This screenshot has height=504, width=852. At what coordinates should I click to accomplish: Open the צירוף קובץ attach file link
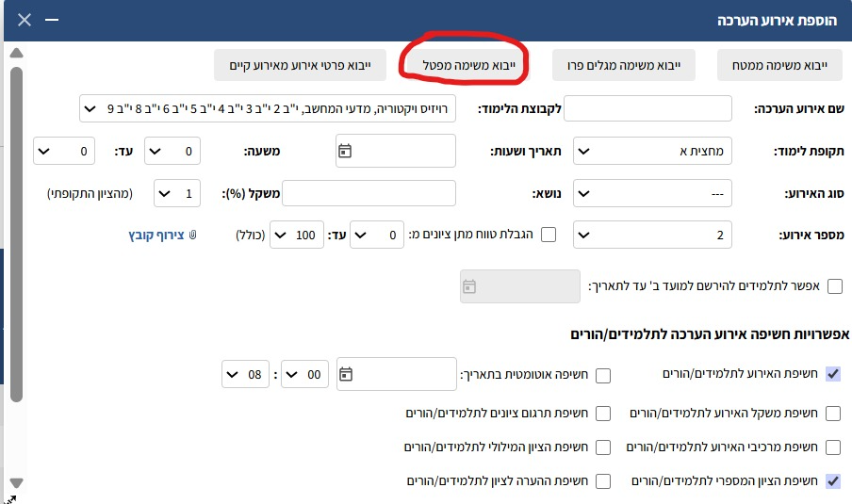coord(156,235)
